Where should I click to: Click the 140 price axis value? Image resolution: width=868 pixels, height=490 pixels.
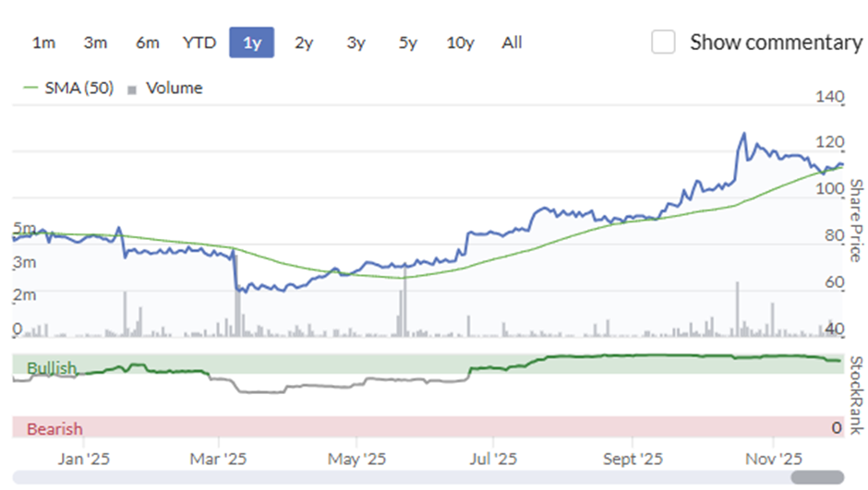pos(829,96)
